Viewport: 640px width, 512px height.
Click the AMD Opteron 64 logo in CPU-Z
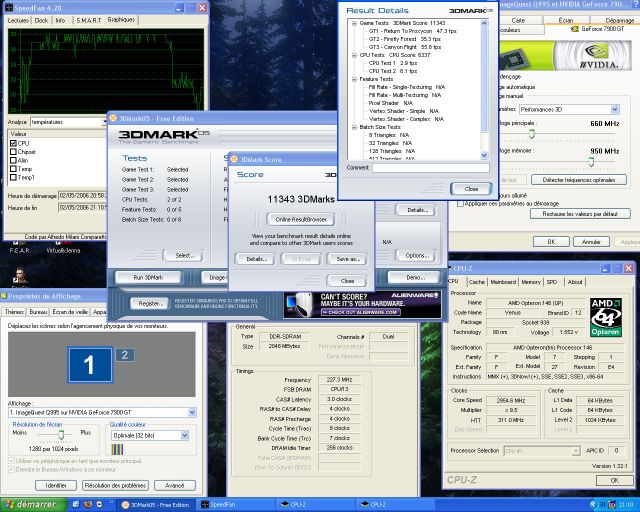pos(606,317)
